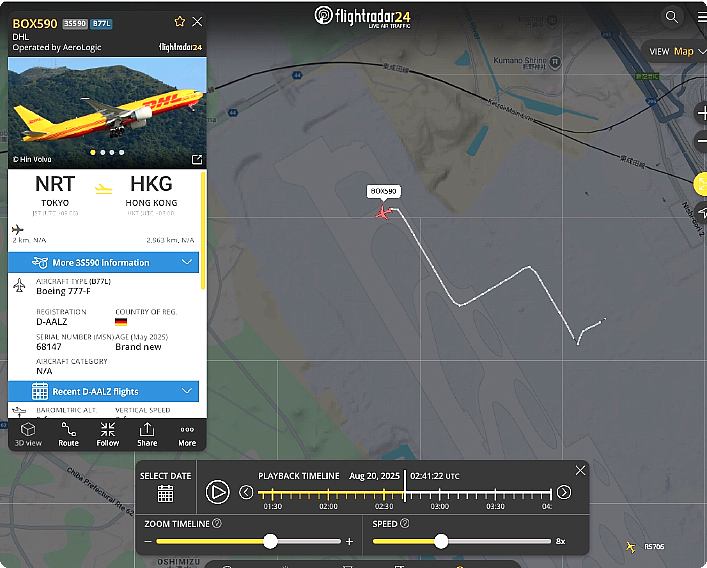Favorite flight BOX590 with the star icon
Image resolution: width=707 pixels, height=568 pixels.
pos(179,22)
